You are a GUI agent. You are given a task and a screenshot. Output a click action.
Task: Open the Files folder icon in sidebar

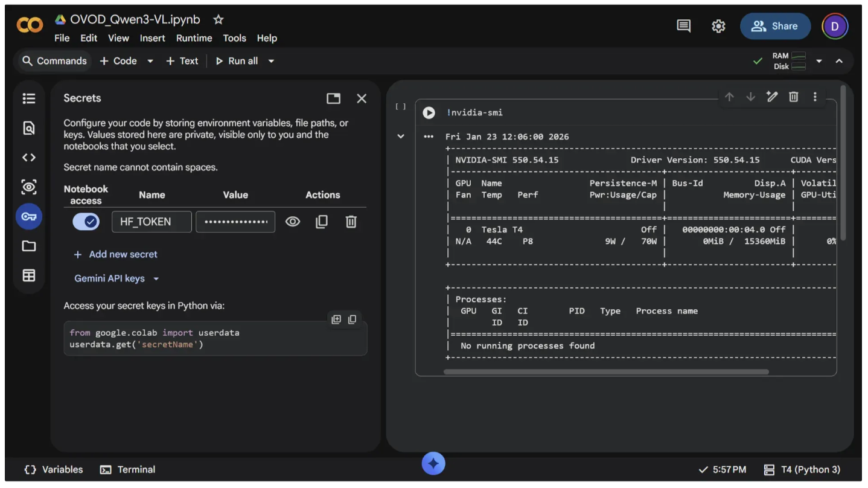pos(29,246)
